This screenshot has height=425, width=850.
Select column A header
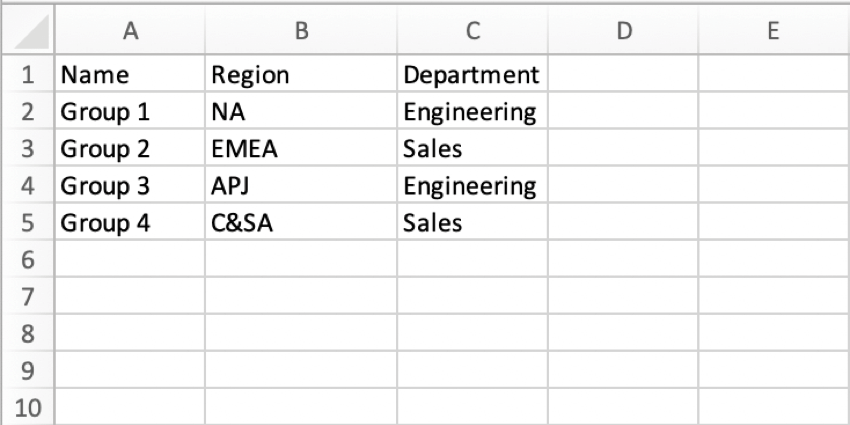coord(130,31)
